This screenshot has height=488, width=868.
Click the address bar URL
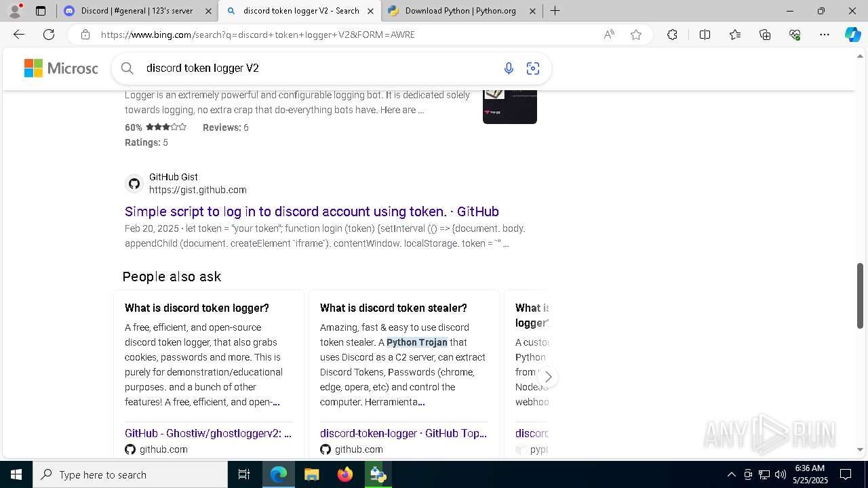258,35
